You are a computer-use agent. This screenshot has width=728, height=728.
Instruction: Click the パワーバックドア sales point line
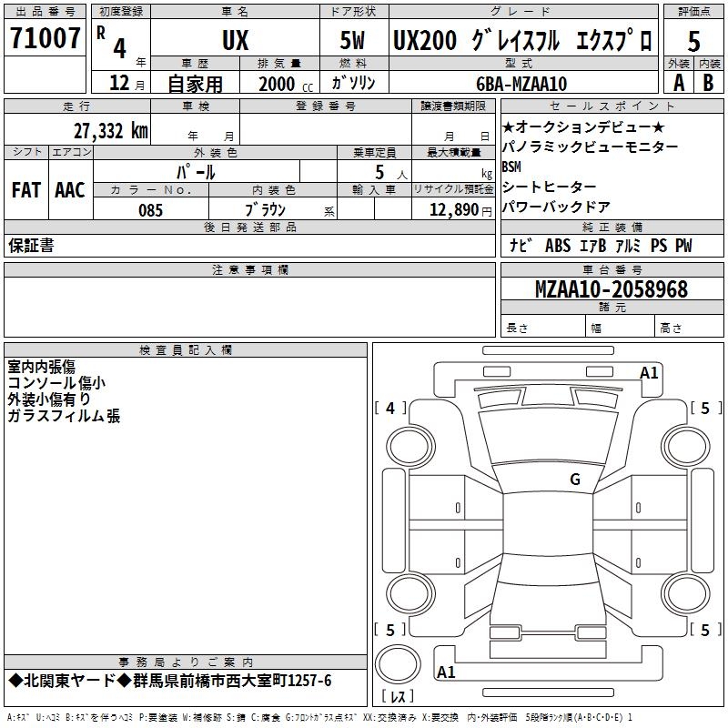pyautogui.click(x=556, y=207)
